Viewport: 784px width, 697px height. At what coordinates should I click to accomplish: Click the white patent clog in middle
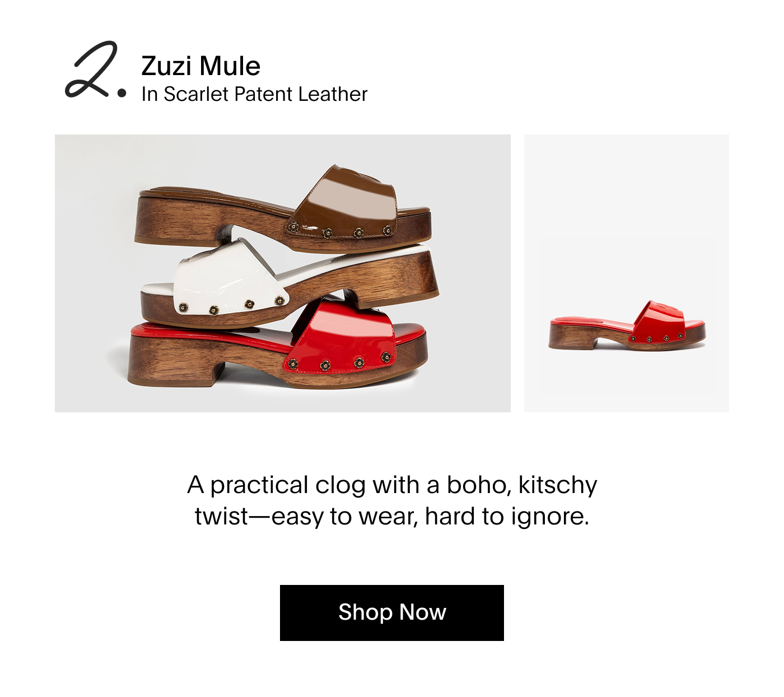(x=288, y=283)
